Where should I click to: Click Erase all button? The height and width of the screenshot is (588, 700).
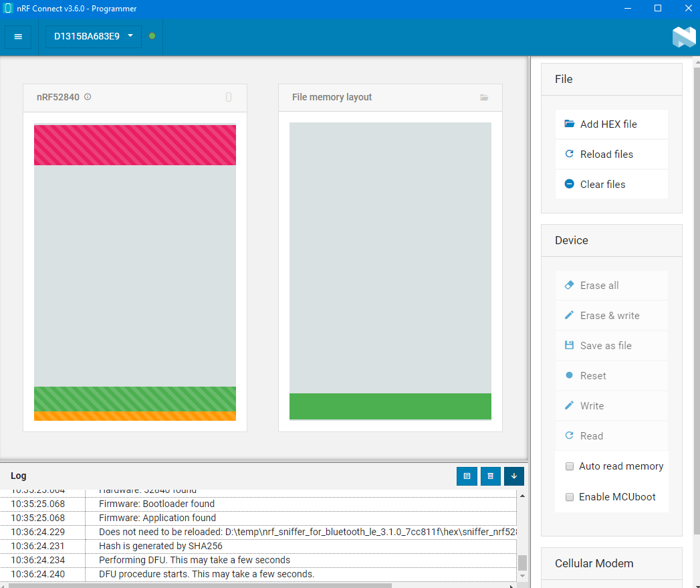611,286
